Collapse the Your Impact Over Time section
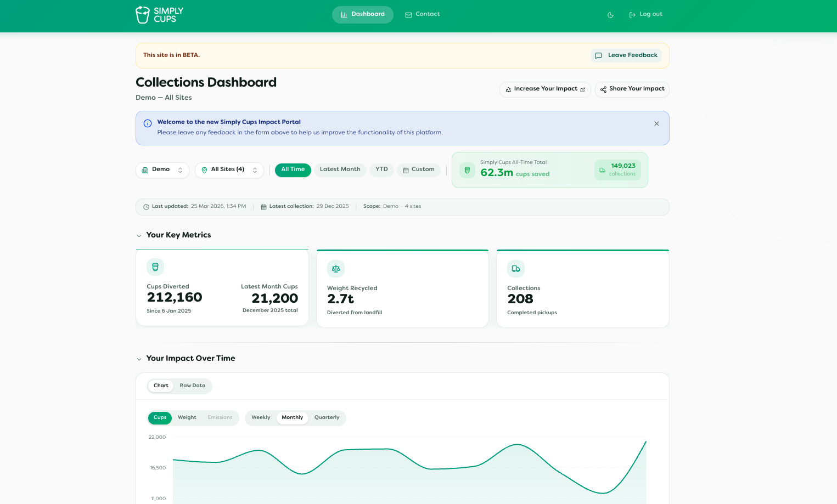Image resolution: width=837 pixels, height=504 pixels. pos(139,359)
